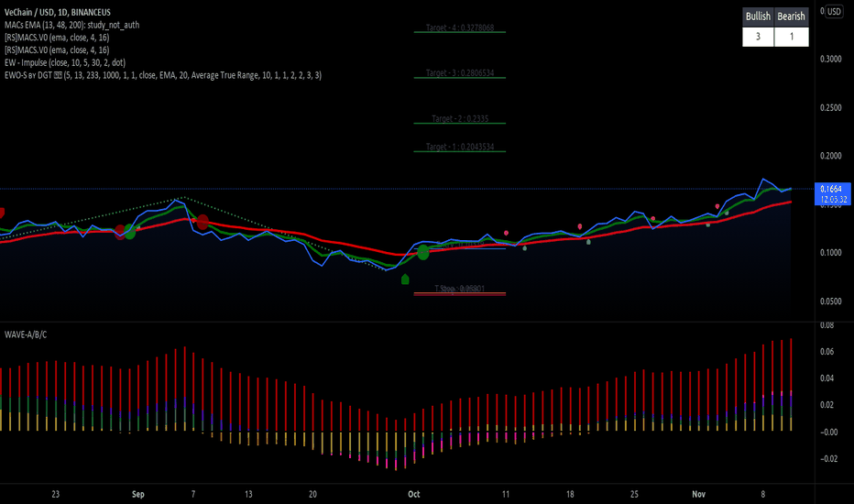The height and width of the screenshot is (504, 854).
Task: Click the green circle signal before Sep
Action: coord(129,232)
